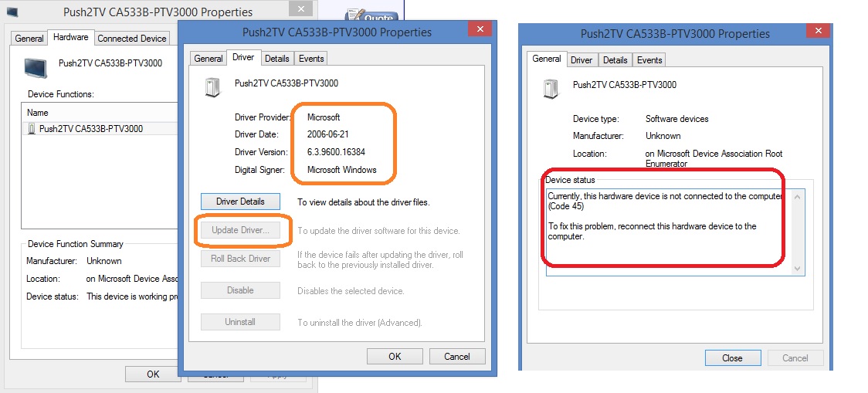This screenshot has width=868, height=393.
Task: Close the left background window with gray X
Action: (x=301, y=8)
